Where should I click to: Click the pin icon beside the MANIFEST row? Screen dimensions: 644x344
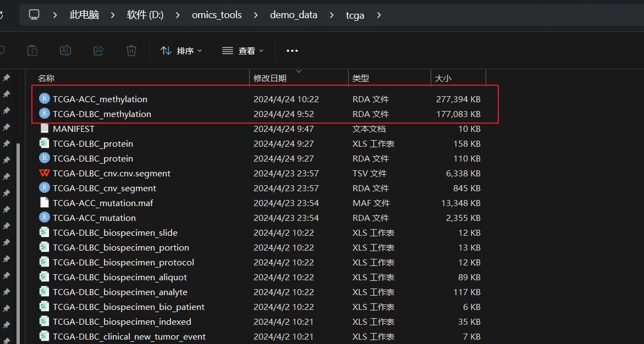pos(7,127)
